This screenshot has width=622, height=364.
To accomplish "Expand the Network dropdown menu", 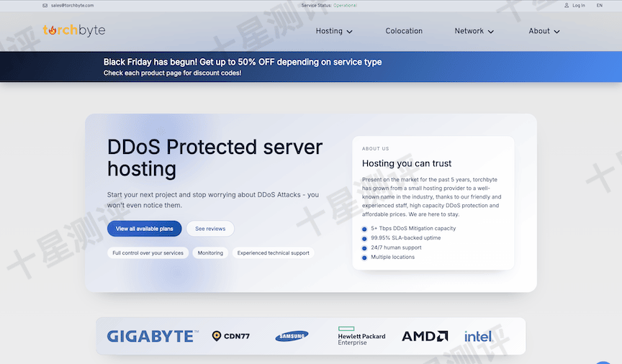I will (474, 31).
